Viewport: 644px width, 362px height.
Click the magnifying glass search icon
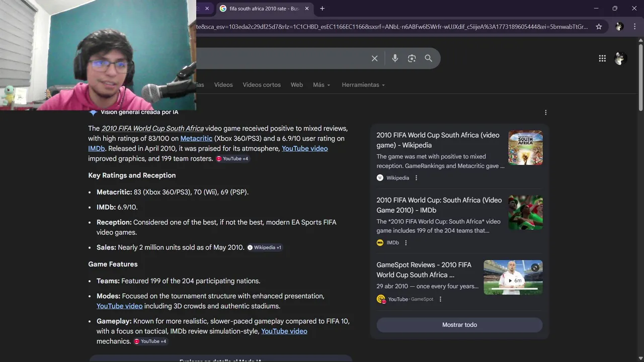(x=428, y=58)
